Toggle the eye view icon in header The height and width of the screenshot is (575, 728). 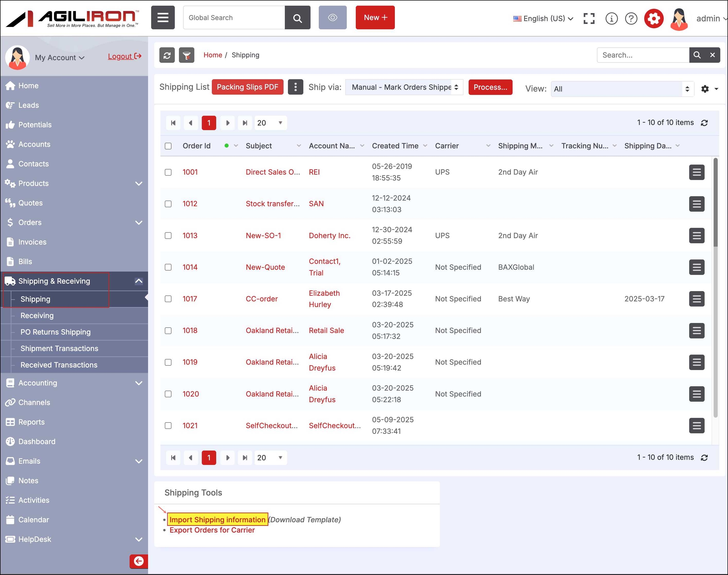click(333, 17)
